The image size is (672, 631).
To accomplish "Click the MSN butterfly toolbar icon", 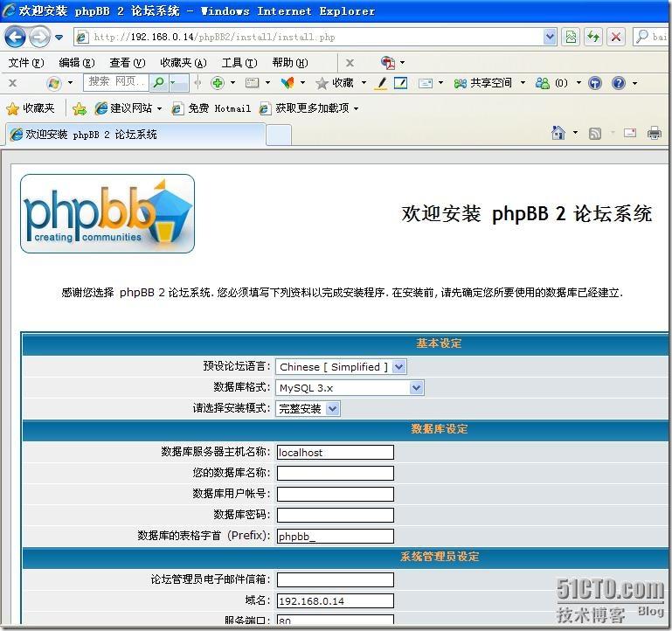I will (x=288, y=83).
